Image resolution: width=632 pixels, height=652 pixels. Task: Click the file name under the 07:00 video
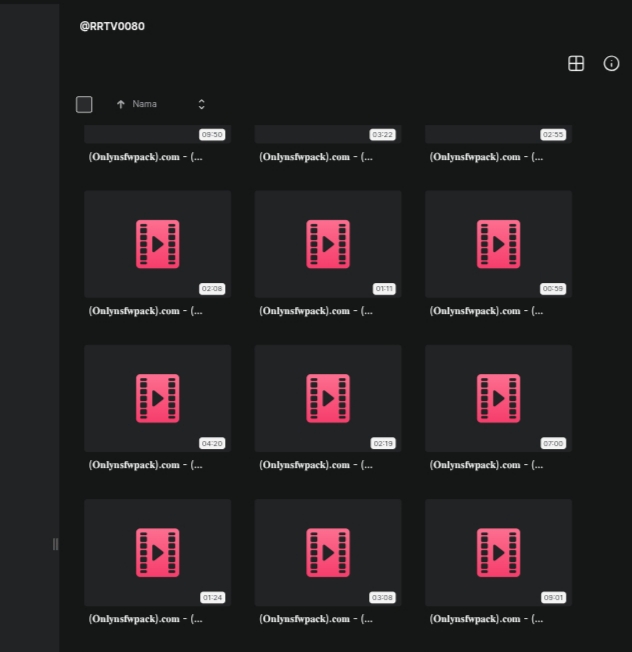pos(486,465)
